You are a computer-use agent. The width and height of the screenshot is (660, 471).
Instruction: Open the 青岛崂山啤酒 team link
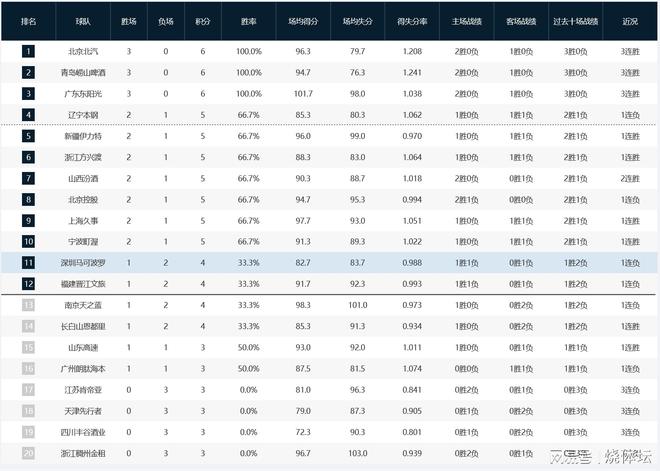click(82, 72)
